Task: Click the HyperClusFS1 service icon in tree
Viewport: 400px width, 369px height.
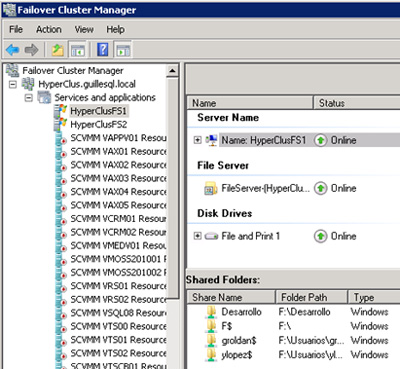Action: point(61,111)
